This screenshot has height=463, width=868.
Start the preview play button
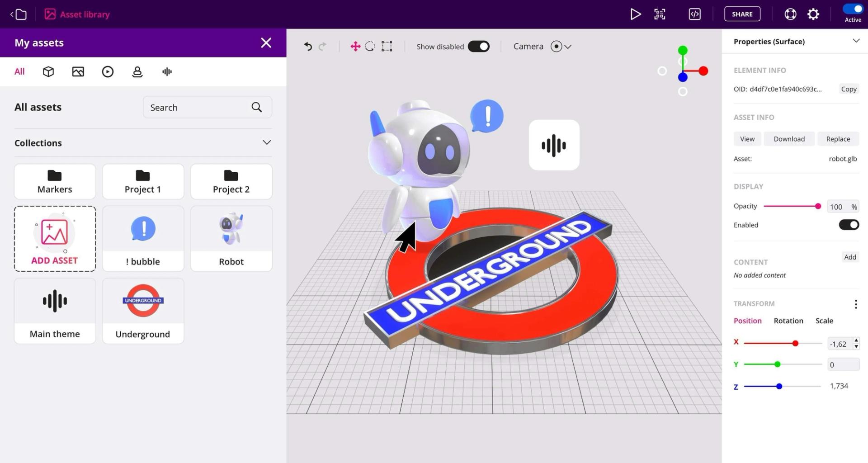click(636, 14)
